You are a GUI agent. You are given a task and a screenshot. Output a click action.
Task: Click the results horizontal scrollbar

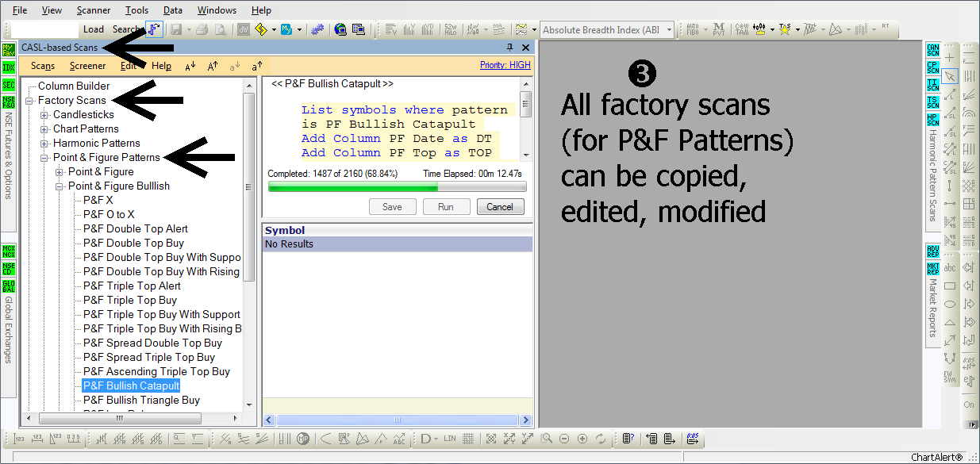tap(398, 420)
